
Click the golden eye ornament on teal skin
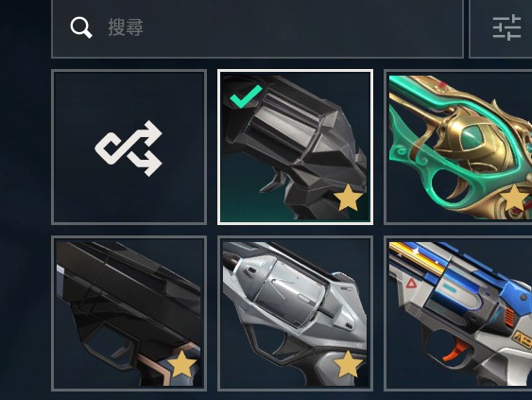click(x=473, y=137)
